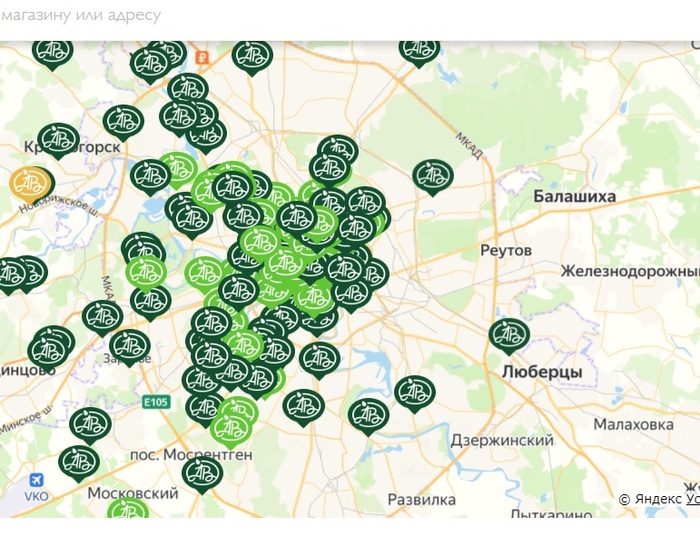This screenshot has width=700, height=547.
Task: Click the пос. Мосрентген label
Action: tap(191, 455)
